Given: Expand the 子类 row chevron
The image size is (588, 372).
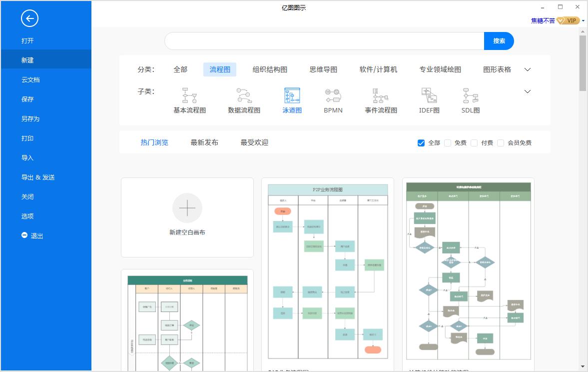Looking at the screenshot, I should [x=528, y=91].
